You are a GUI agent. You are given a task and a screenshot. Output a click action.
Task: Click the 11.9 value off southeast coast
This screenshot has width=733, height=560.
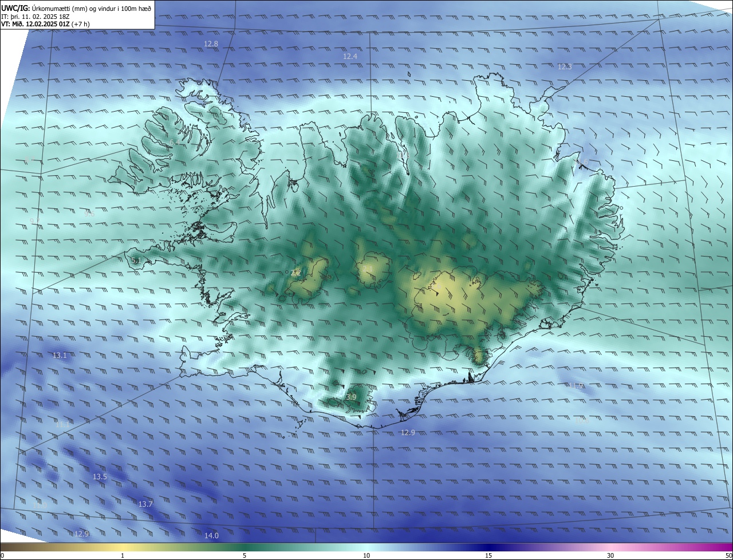tap(576, 385)
